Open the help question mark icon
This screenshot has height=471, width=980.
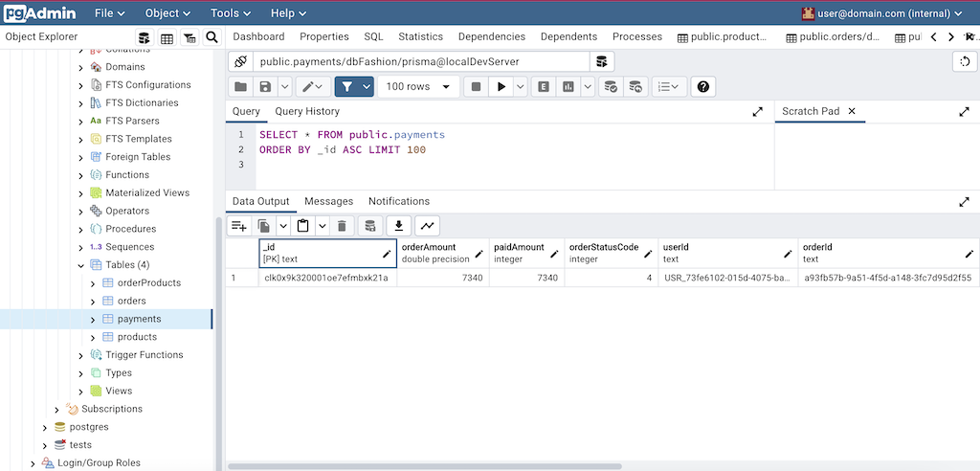coord(703,87)
